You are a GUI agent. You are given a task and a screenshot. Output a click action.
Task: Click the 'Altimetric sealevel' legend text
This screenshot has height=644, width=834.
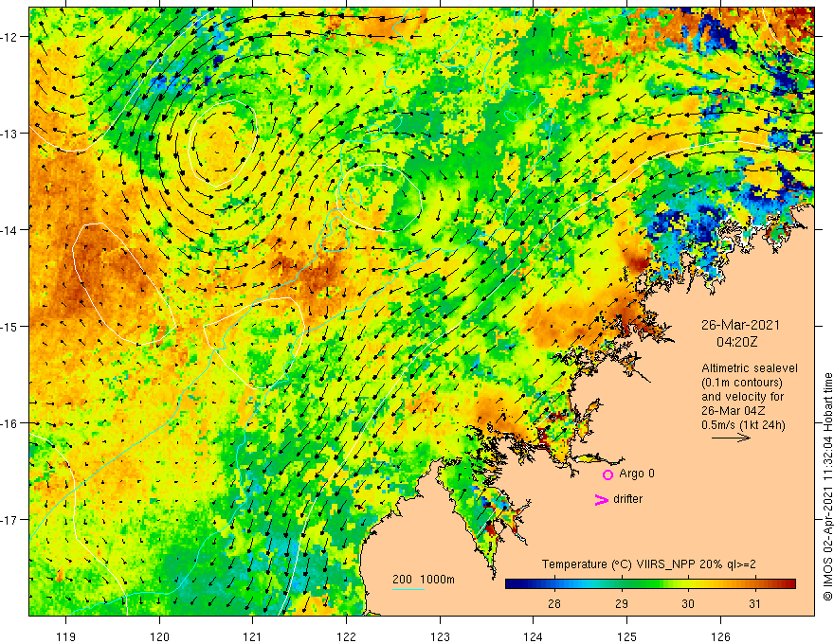[749, 368]
